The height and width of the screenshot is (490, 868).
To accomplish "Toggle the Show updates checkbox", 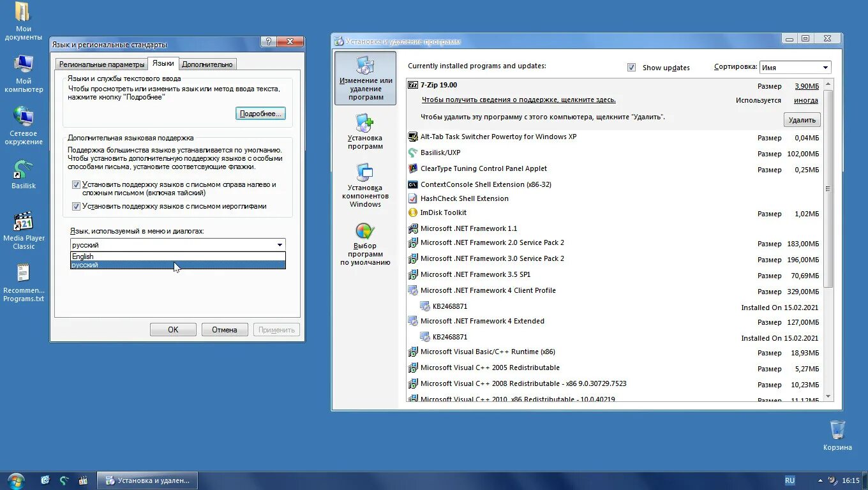I will [631, 67].
